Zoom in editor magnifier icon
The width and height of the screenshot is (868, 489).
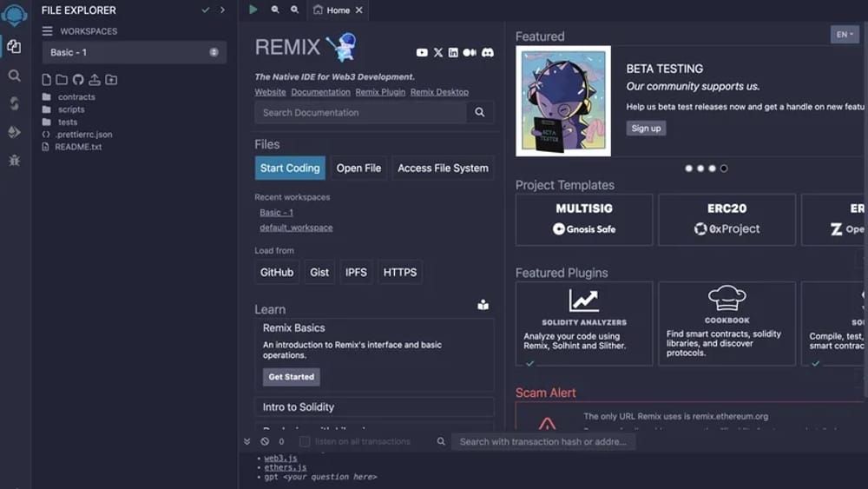294,10
